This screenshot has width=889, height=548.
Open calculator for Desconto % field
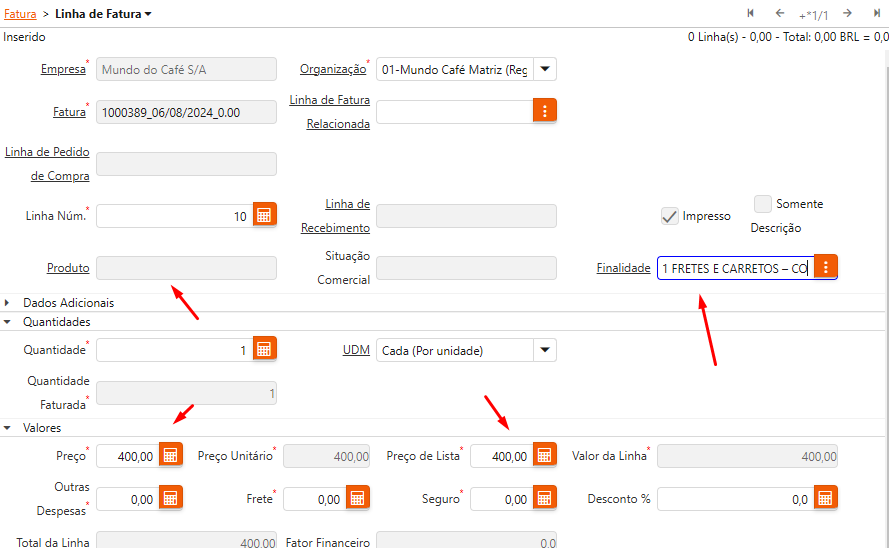[825, 498]
